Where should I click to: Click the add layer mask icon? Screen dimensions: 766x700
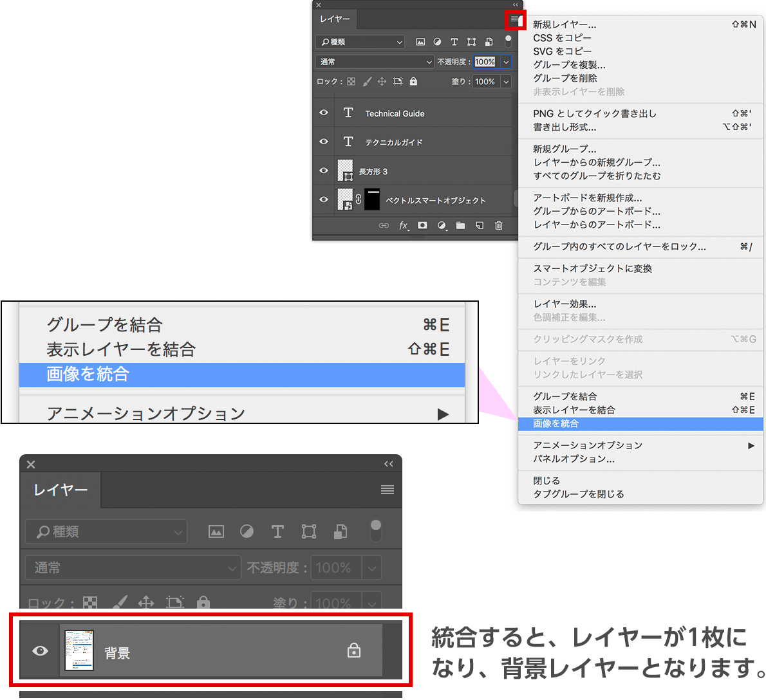pyautogui.click(x=422, y=226)
